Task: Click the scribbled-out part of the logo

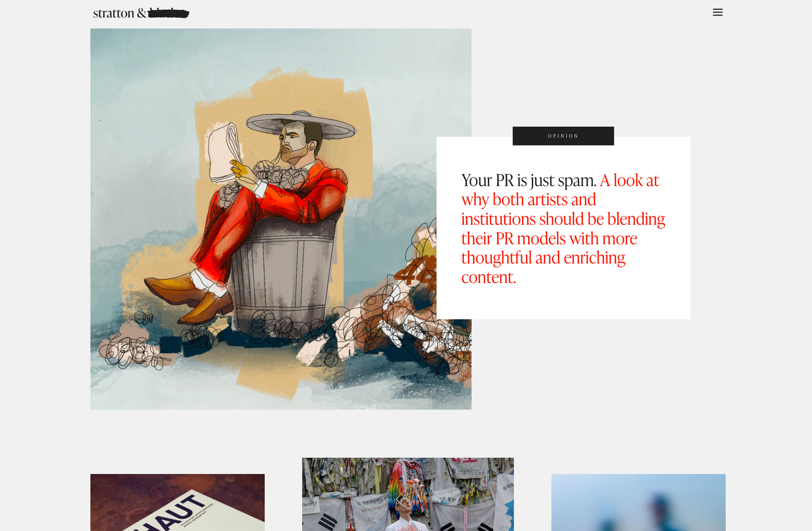Action: pos(168,13)
